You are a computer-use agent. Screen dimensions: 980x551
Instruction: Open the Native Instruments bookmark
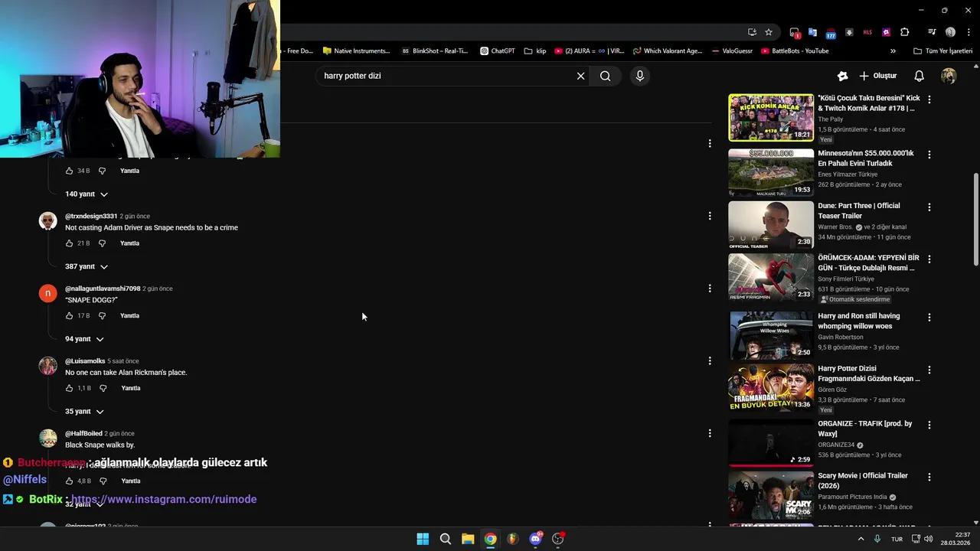pos(357,51)
